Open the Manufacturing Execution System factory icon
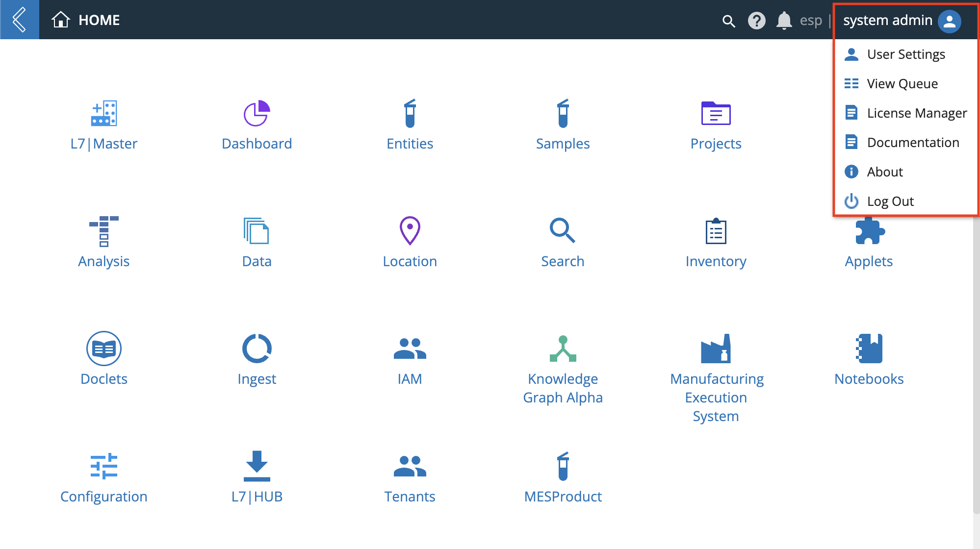This screenshot has height=549, width=980. tap(716, 349)
